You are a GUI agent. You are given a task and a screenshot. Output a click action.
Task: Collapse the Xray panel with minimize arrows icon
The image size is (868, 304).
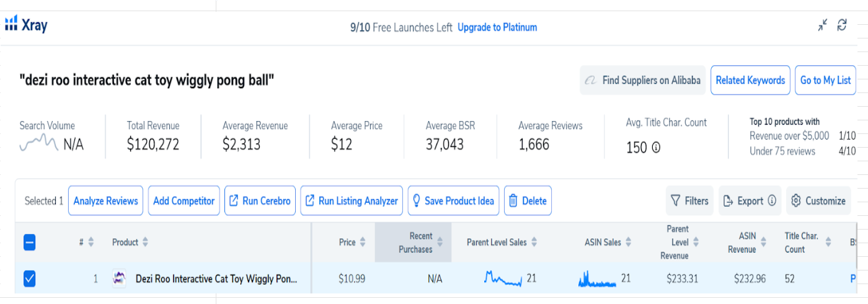tap(823, 25)
